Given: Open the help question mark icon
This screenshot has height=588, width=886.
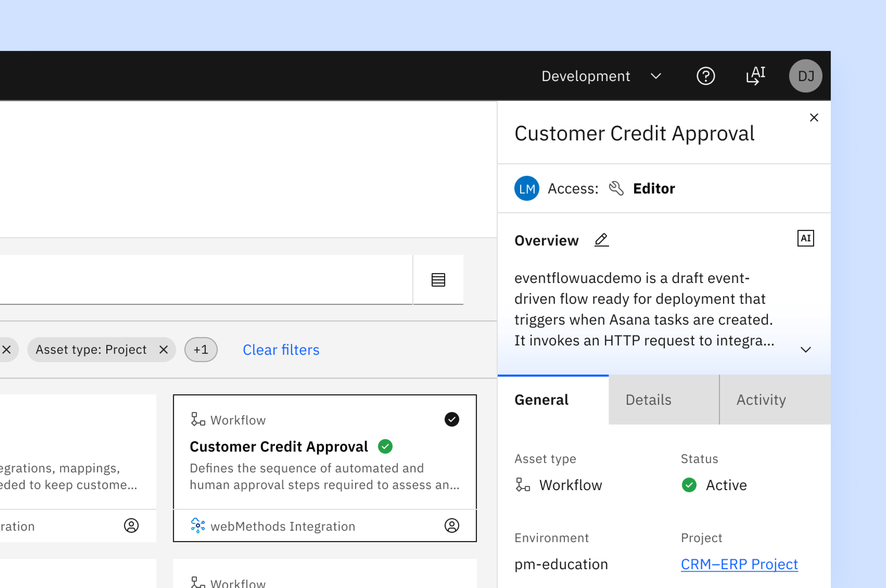Looking at the screenshot, I should pyautogui.click(x=706, y=76).
